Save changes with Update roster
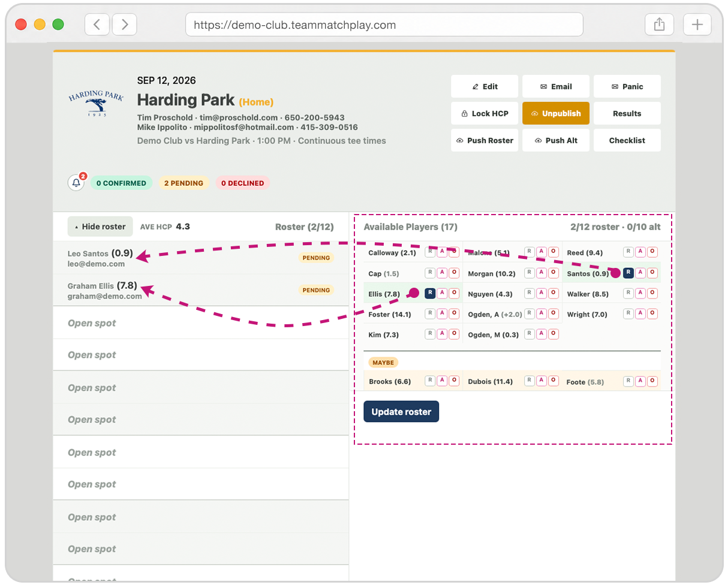 tap(401, 412)
